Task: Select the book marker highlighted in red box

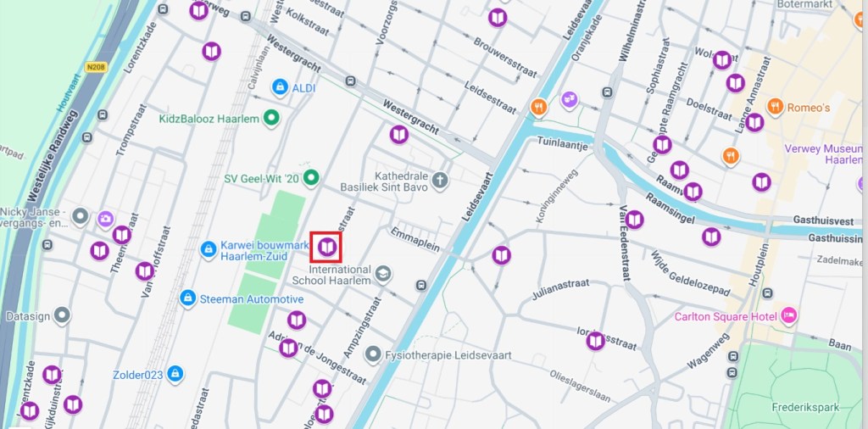Action: [327, 247]
